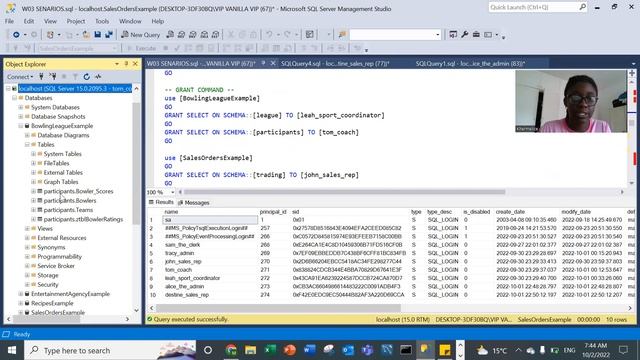Click the webcam video thumbnail
This screenshot has width=640, height=360.
point(571,101)
